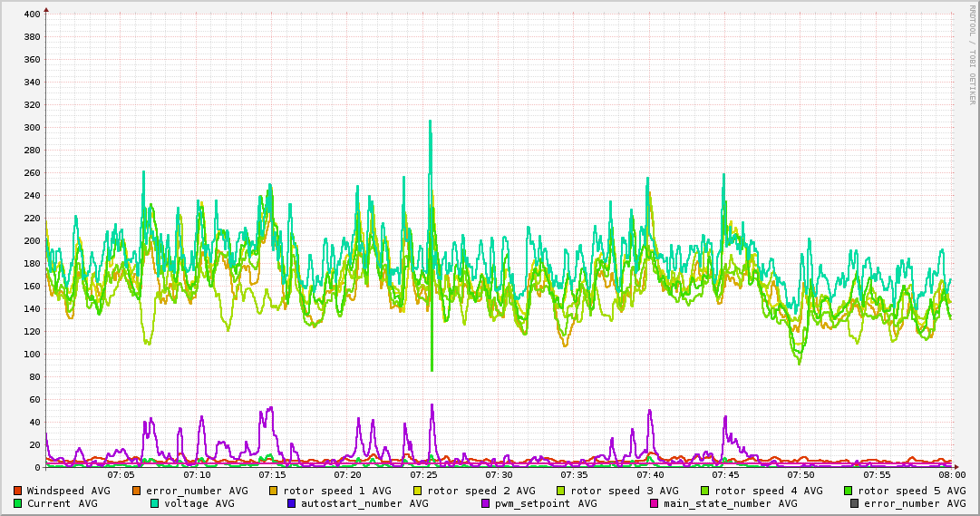Click the rotor speed 5 AVG legend swatch
Screen dimensions: 980x516
tap(849, 491)
